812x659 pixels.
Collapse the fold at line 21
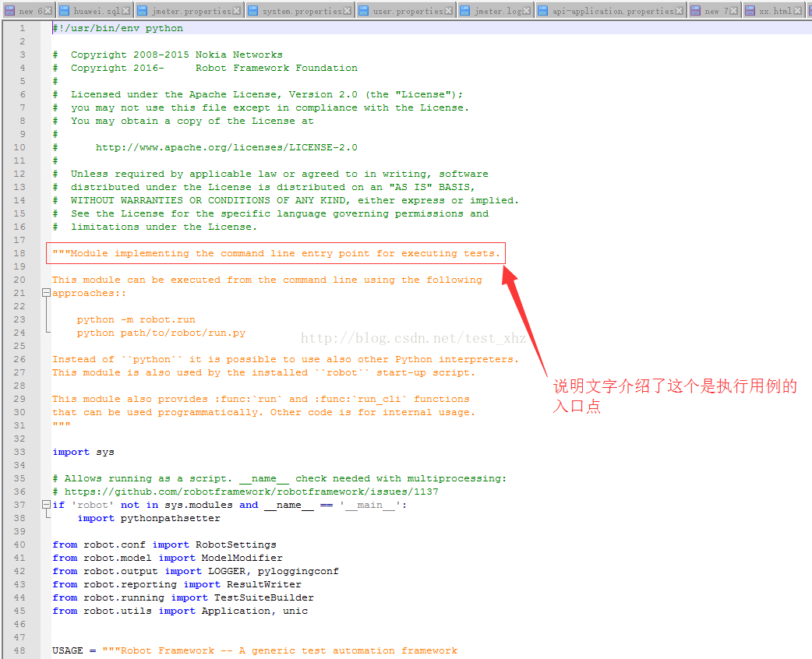click(46, 292)
